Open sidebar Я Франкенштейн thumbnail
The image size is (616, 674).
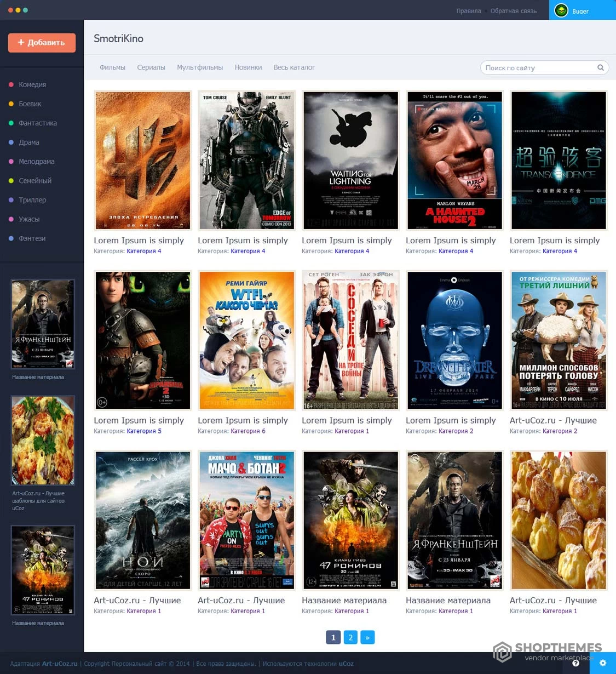(x=43, y=324)
